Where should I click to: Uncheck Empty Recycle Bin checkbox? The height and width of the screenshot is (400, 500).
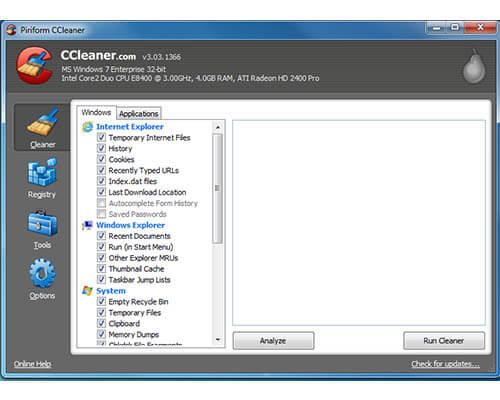(101, 302)
